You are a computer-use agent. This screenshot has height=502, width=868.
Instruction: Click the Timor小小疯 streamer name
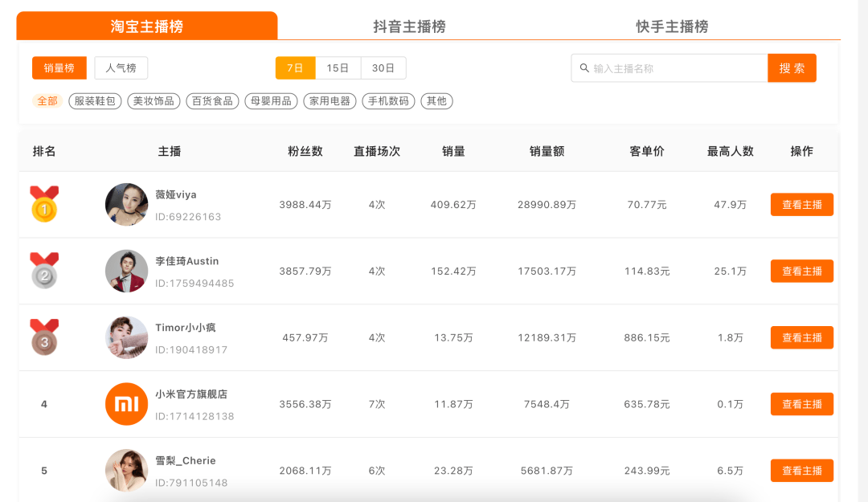(186, 328)
